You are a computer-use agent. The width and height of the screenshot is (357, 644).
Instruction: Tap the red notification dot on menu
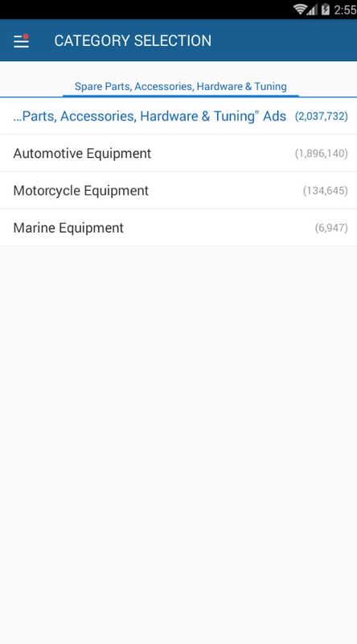pyautogui.click(x=26, y=36)
